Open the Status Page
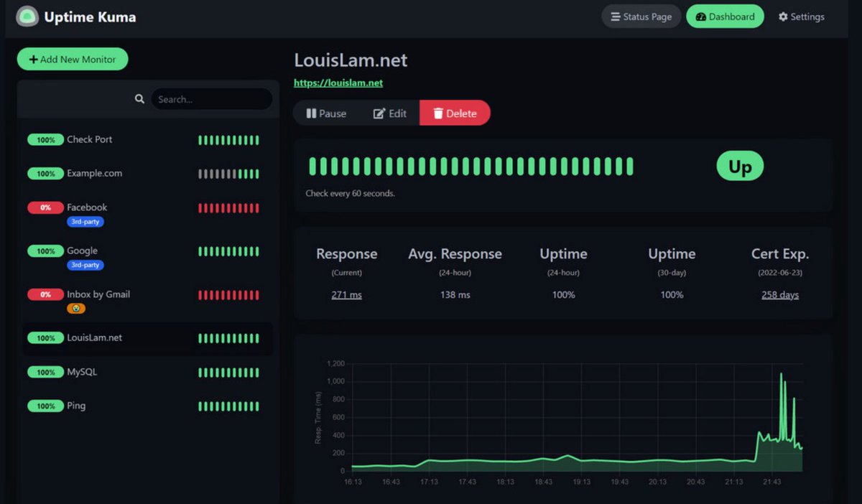 coord(641,16)
